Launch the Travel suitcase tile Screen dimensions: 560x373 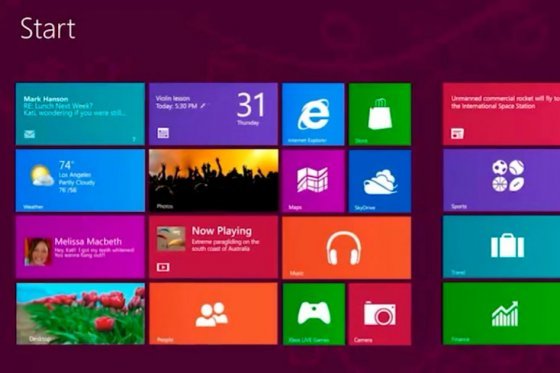point(501,247)
